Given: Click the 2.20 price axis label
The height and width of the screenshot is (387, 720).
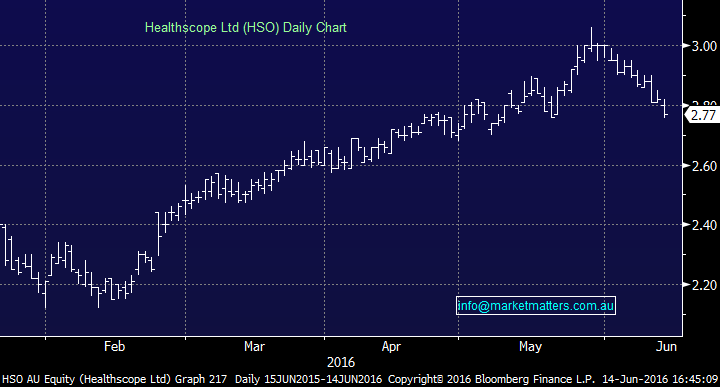Looking at the screenshot, I should (704, 285).
